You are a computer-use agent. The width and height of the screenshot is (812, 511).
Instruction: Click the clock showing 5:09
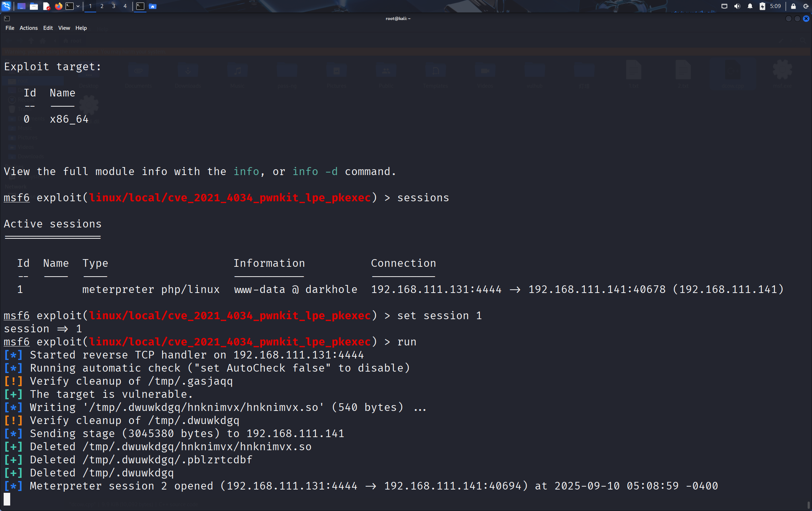[775, 6]
